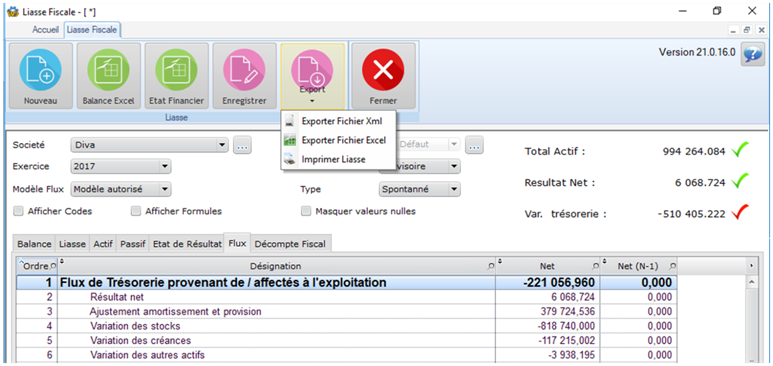Click the Etat Financier icon
This screenshot has height=366, width=773.
(x=176, y=75)
